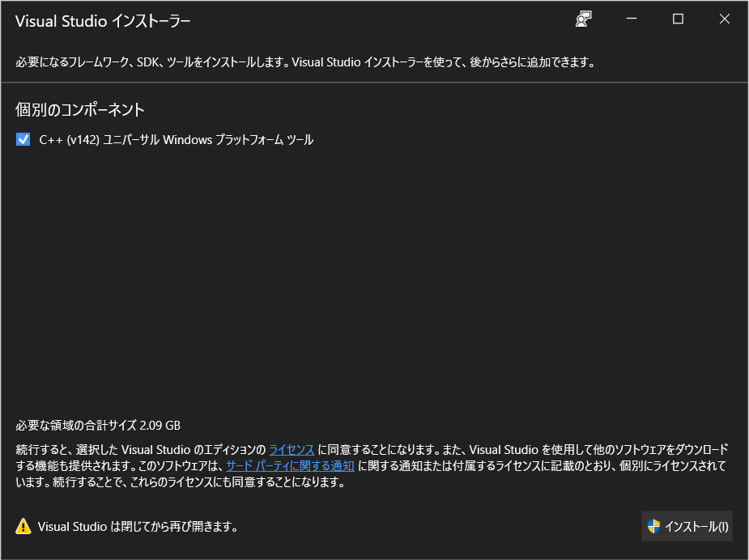Click the warning triangle icon
The width and height of the screenshot is (749, 560).
pos(23,527)
